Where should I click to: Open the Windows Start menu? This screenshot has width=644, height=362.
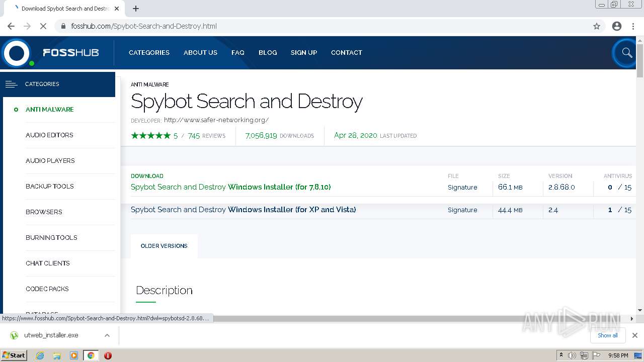pyautogui.click(x=14, y=355)
